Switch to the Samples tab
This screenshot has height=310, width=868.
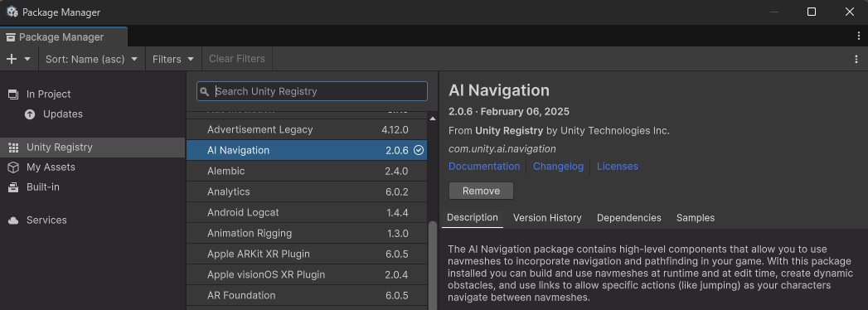coord(696,217)
